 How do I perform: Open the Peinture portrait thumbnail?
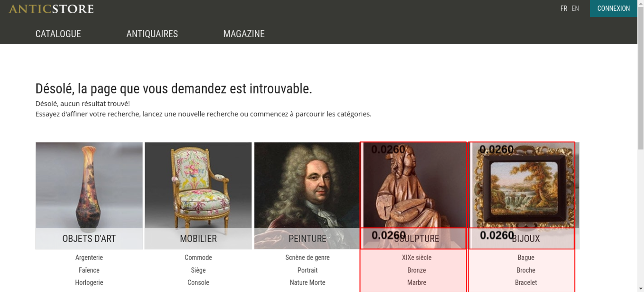(307, 196)
